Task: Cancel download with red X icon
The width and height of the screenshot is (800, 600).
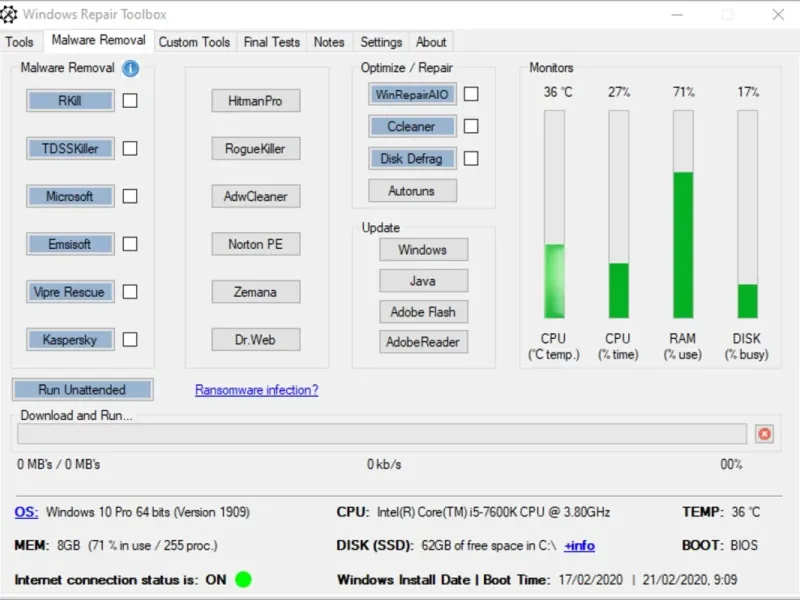Action: [x=764, y=434]
